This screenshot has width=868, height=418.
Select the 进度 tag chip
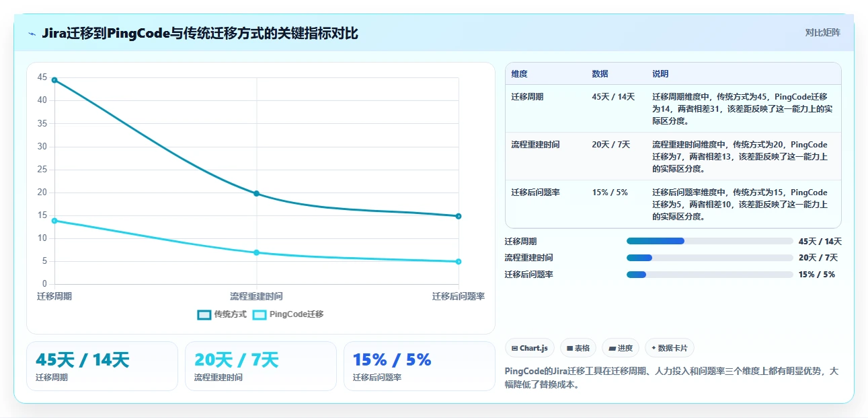tap(621, 348)
